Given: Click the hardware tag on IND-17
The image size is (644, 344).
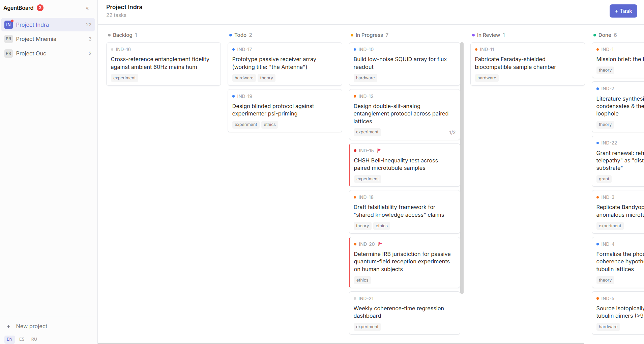Looking at the screenshot, I should point(244,78).
